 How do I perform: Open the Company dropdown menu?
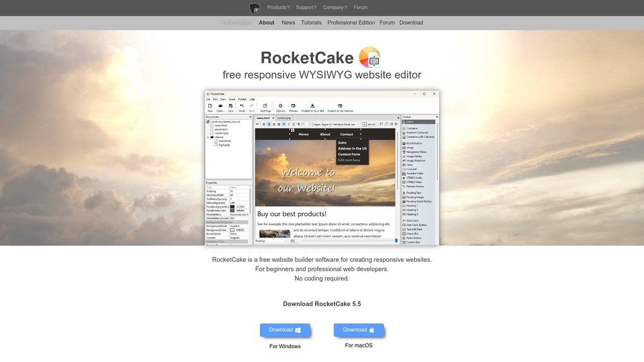click(335, 8)
